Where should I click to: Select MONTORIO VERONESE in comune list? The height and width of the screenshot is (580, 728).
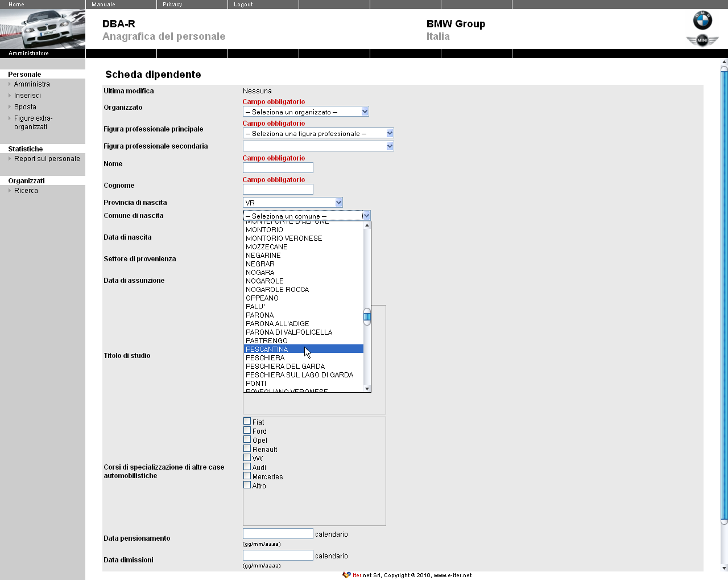tap(304, 238)
